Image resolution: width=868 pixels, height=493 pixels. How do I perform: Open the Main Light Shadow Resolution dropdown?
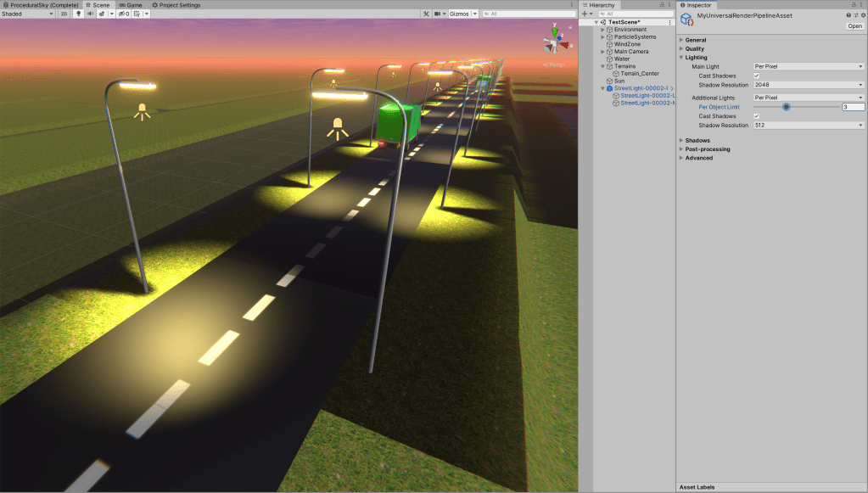pyautogui.click(x=809, y=85)
